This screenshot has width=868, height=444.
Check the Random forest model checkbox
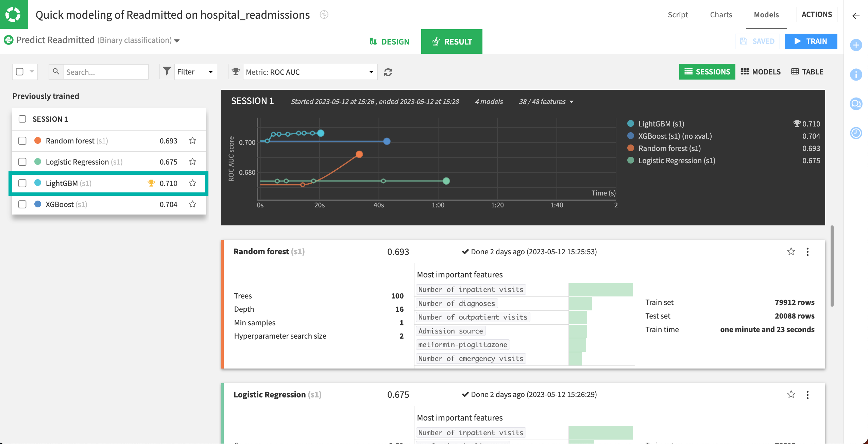tap(22, 141)
